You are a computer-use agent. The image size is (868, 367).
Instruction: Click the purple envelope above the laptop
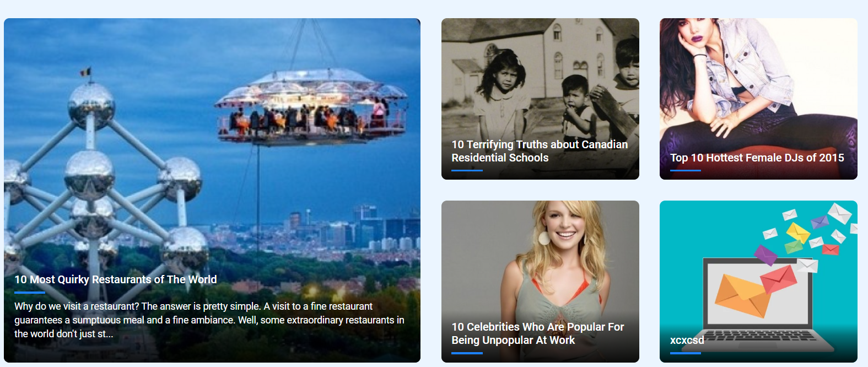coord(765,255)
